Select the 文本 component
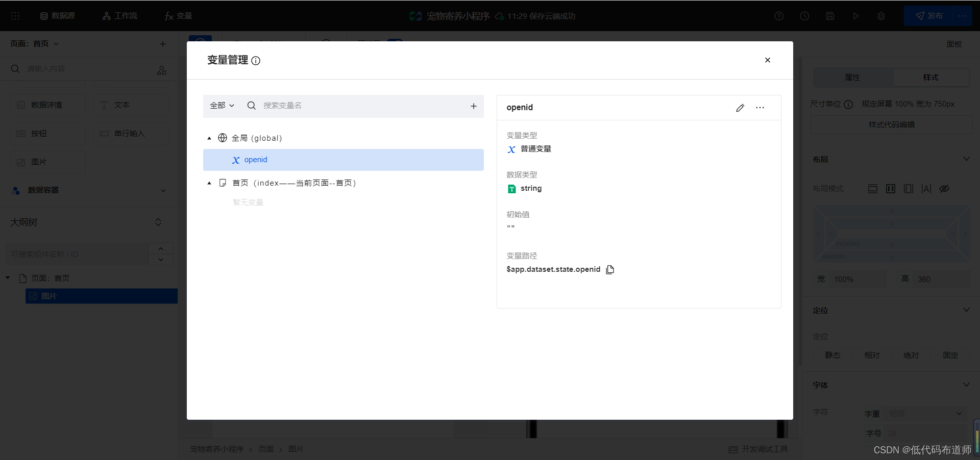Image resolution: width=980 pixels, height=460 pixels. click(x=131, y=105)
